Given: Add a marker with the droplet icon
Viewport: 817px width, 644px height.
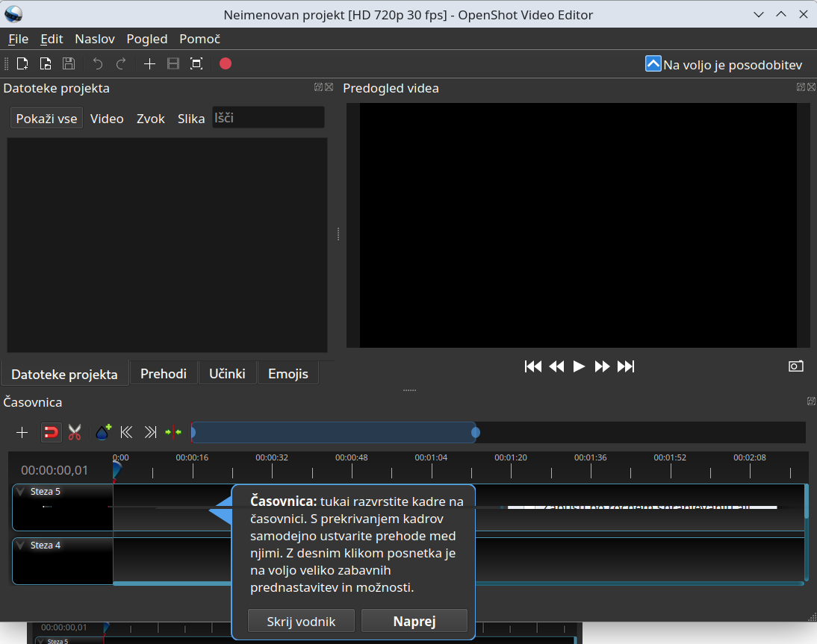Looking at the screenshot, I should click(x=103, y=432).
